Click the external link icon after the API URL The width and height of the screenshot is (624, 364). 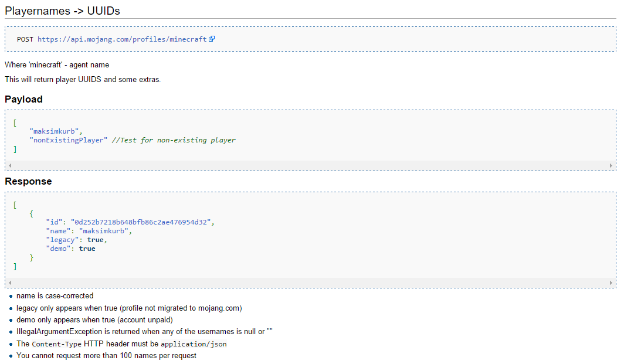pyautogui.click(x=212, y=39)
